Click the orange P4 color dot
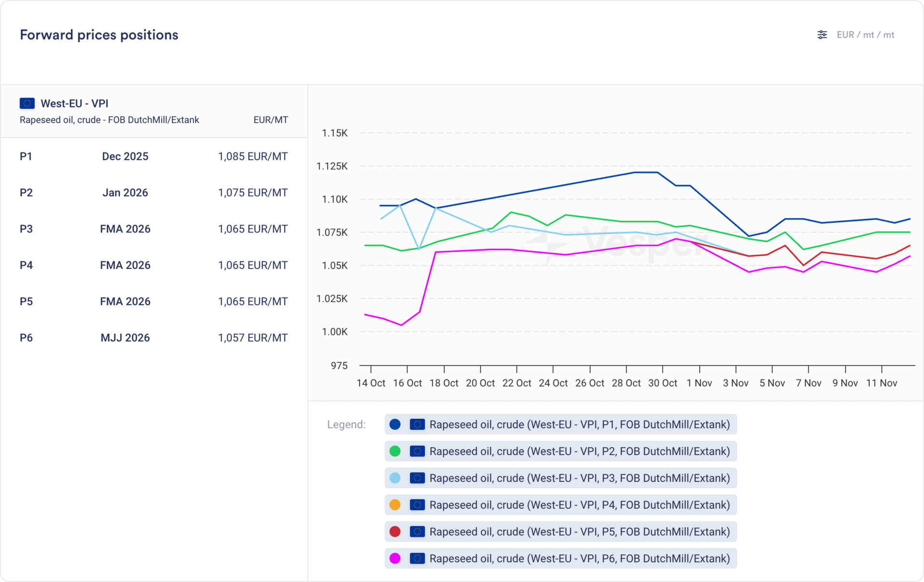This screenshot has height=582, width=924. coord(395,505)
